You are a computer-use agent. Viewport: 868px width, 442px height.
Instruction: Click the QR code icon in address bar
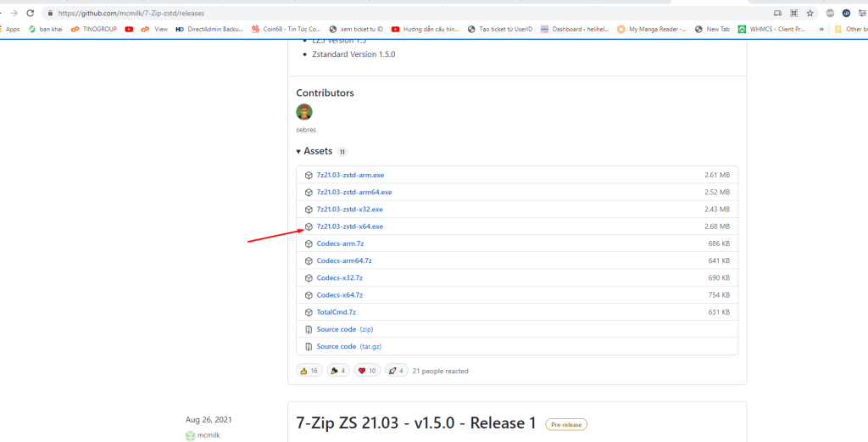click(793, 13)
